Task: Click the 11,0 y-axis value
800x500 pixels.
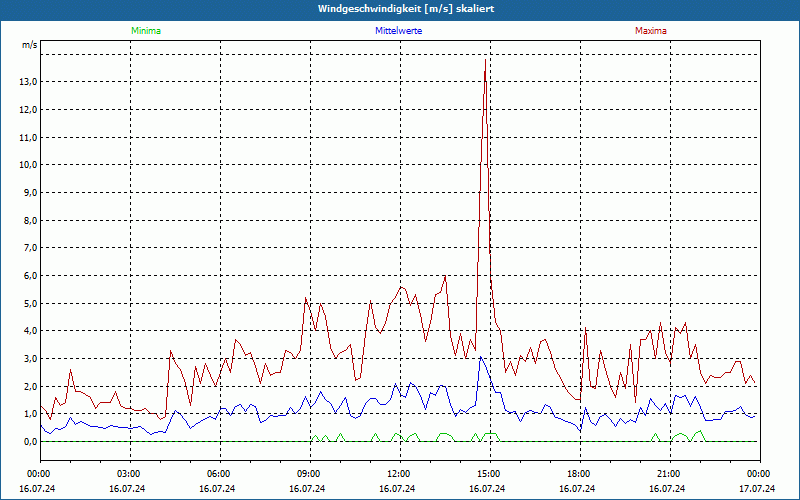Action: [x=29, y=137]
